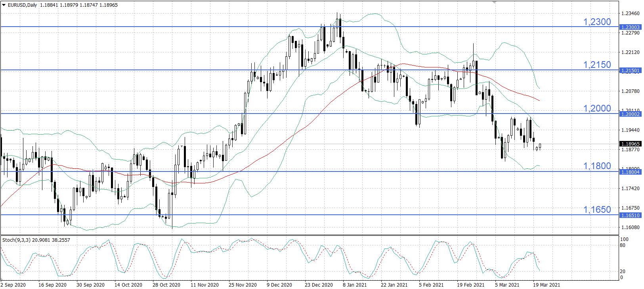Click the blue 1.18004 price tag
644x289 pixels.
(630, 172)
